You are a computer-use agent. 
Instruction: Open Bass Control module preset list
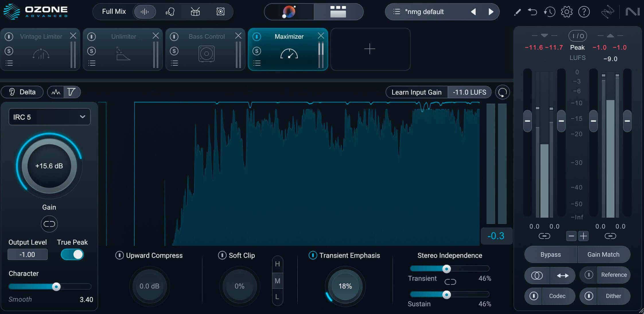coord(174,63)
